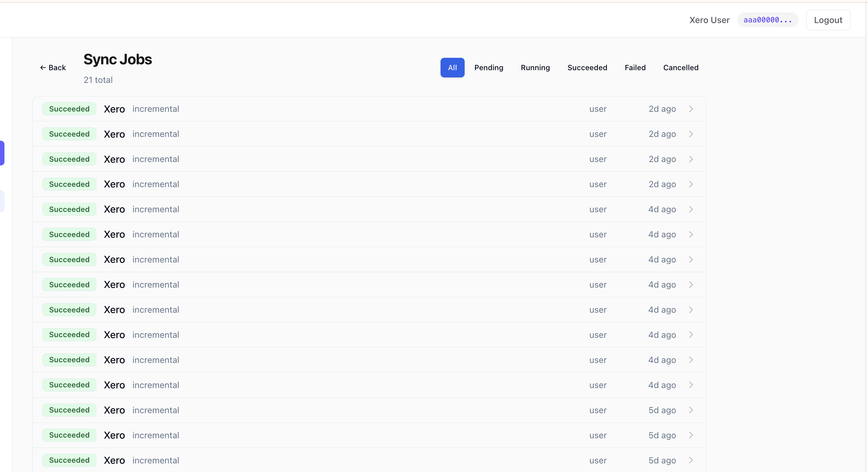This screenshot has width=868, height=472.
Task: Click the chevron on the second 2d ago job
Action: tap(691, 134)
